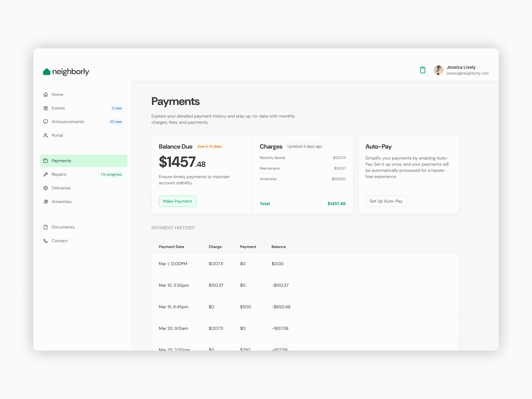The width and height of the screenshot is (532, 399).
Task: Click the Amenities umbrella icon
Action: (x=46, y=201)
